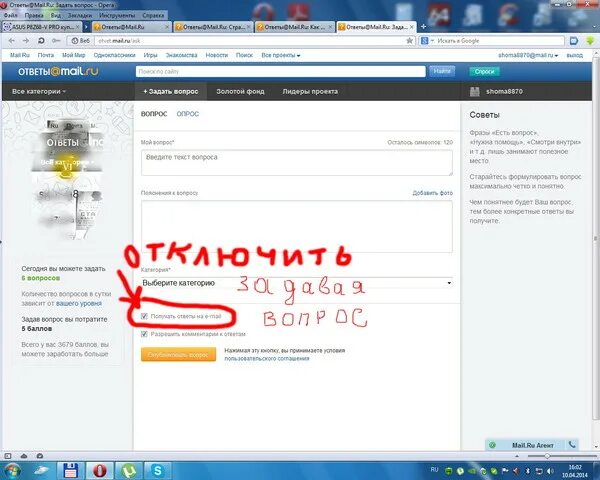Click the Веб security badge in the address bar
Image resolution: width=600 pixels, height=480 pixels.
(80, 41)
